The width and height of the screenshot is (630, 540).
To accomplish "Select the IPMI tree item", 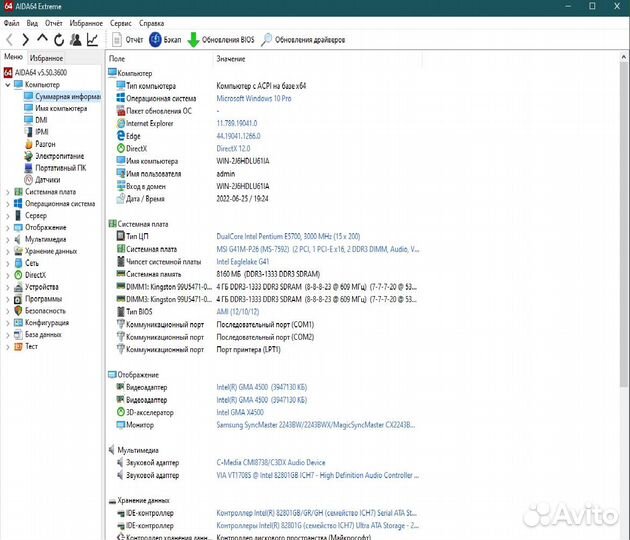I will click(37, 132).
